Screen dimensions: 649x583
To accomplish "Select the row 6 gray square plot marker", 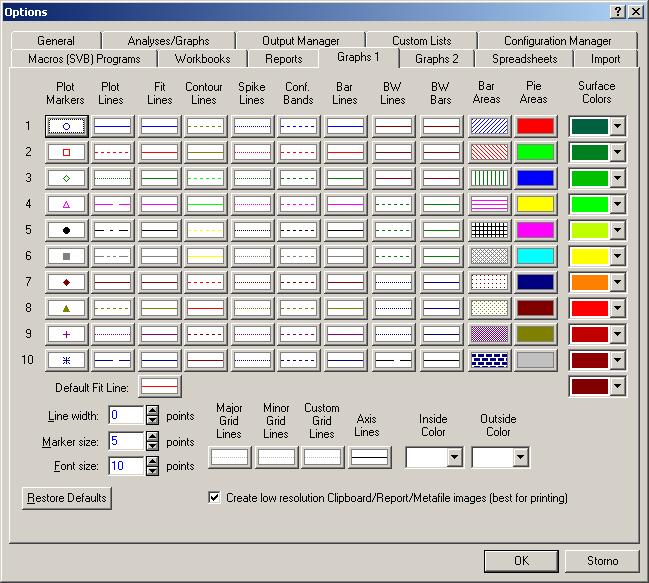I will 66,257.
